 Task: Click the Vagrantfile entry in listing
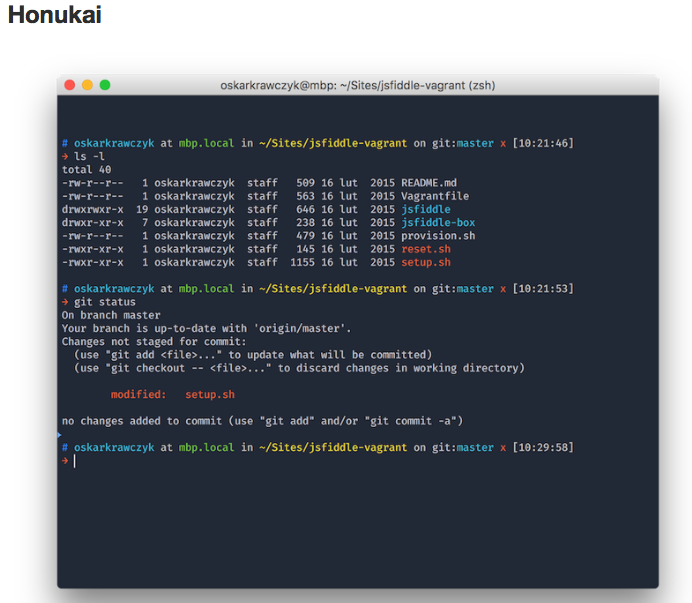coord(434,197)
